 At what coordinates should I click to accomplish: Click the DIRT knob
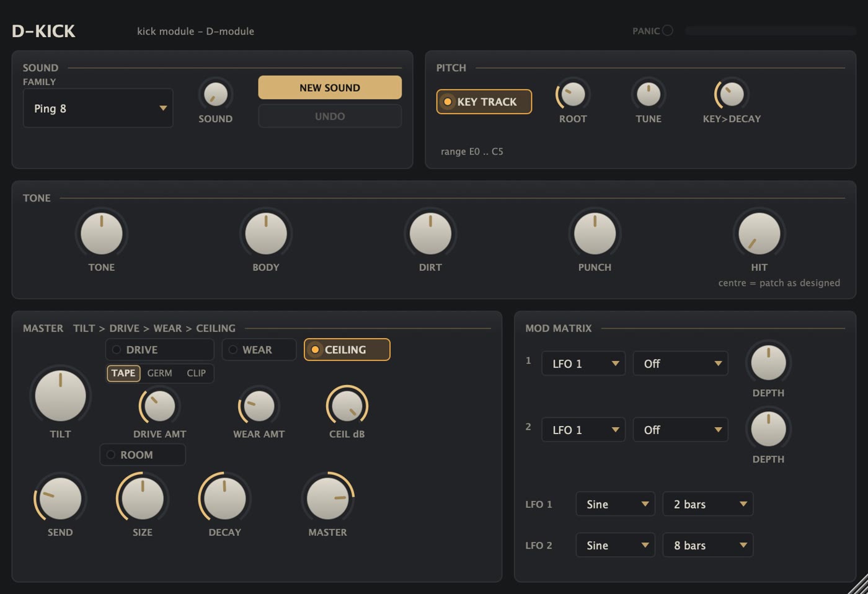click(430, 233)
